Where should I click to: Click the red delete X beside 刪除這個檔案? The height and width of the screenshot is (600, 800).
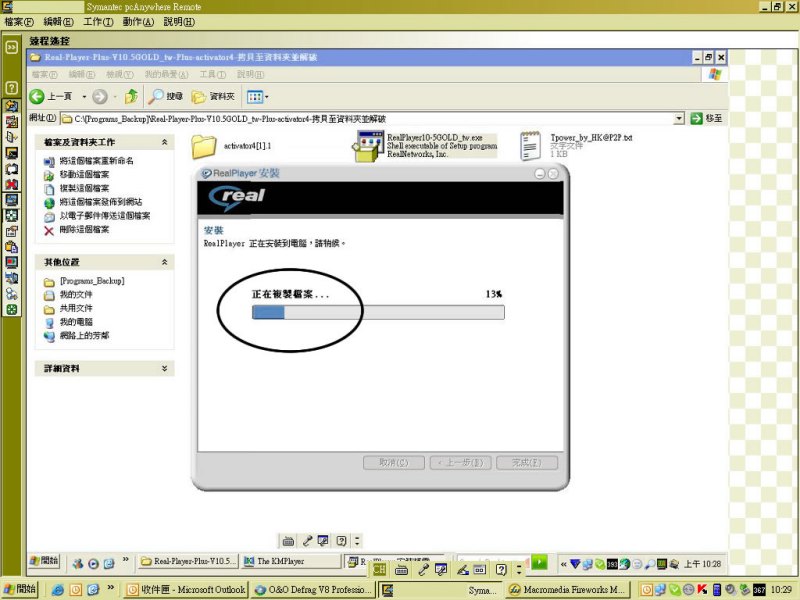pos(49,231)
